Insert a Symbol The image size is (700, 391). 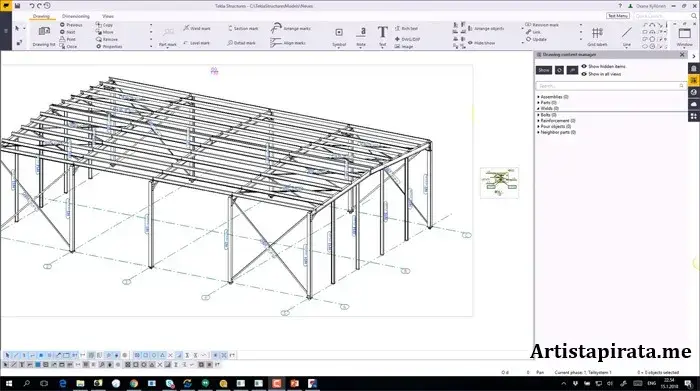pyautogui.click(x=339, y=36)
